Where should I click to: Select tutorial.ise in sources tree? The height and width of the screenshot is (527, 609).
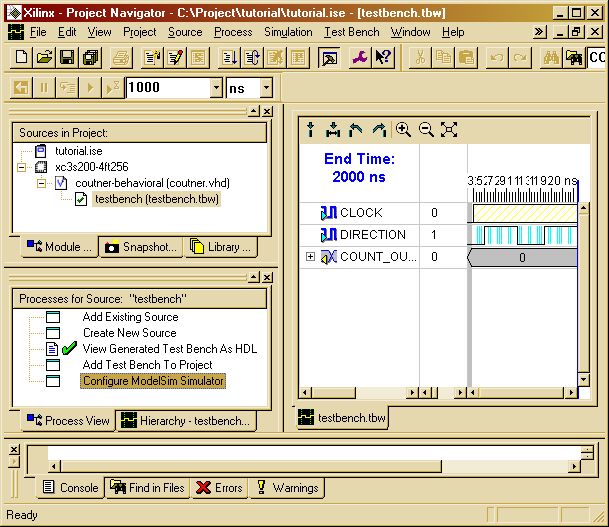point(79,151)
